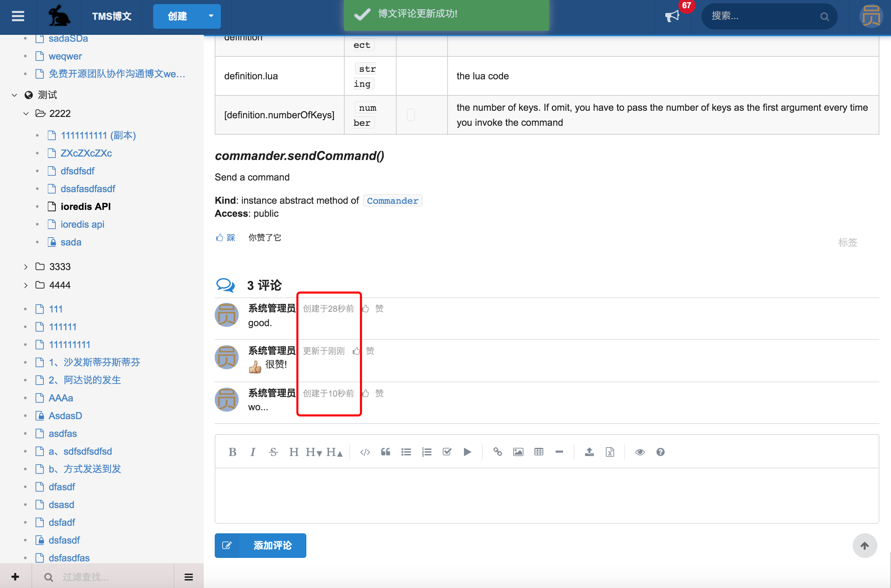891x588 pixels.
Task: Collapse the 测试 space node
Action: 14,95
